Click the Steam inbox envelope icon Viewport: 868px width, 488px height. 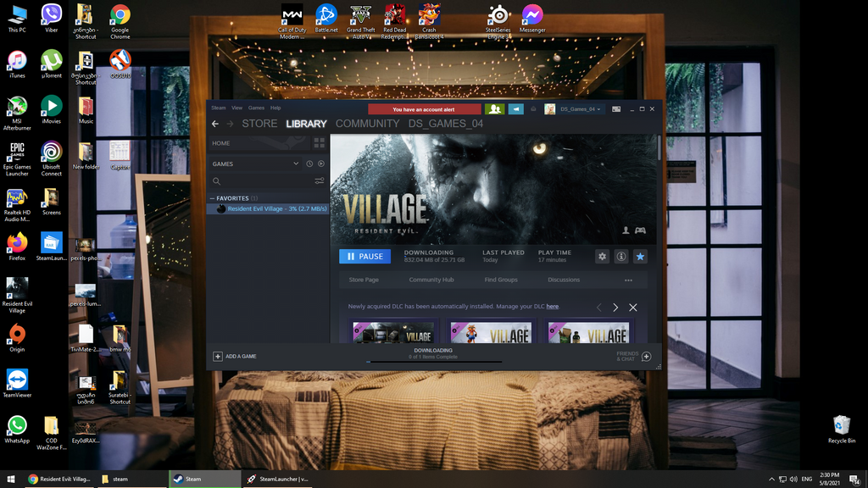(533, 109)
